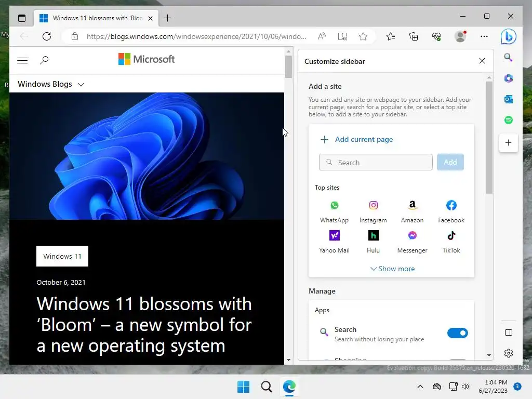
Task: Refresh the page
Action: [x=47, y=36]
